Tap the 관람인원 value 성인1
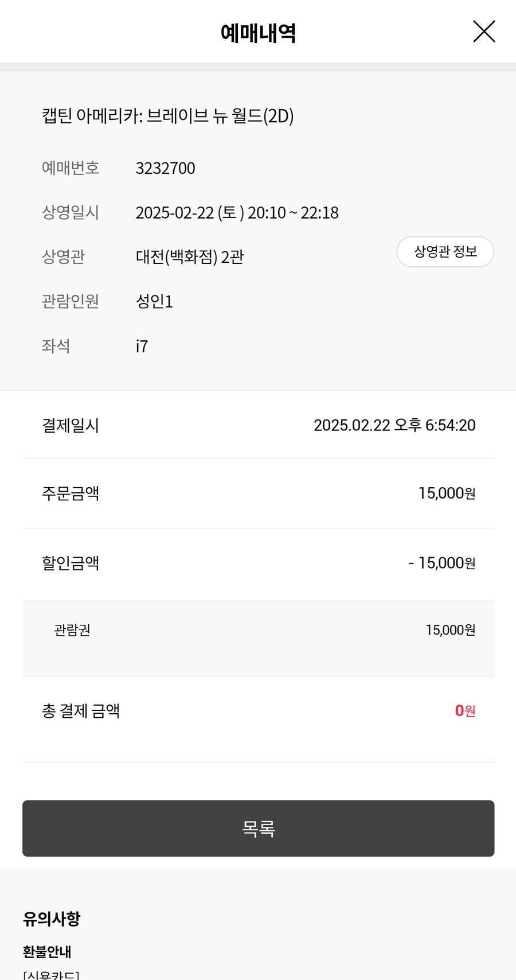Image resolution: width=516 pixels, height=980 pixels. click(x=154, y=301)
